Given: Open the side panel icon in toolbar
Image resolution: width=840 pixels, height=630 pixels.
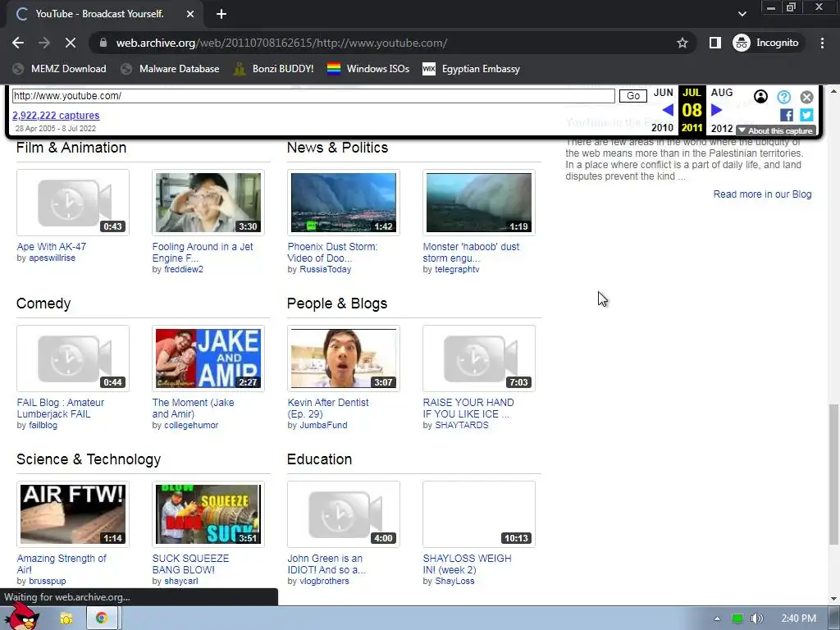Looking at the screenshot, I should [x=714, y=43].
